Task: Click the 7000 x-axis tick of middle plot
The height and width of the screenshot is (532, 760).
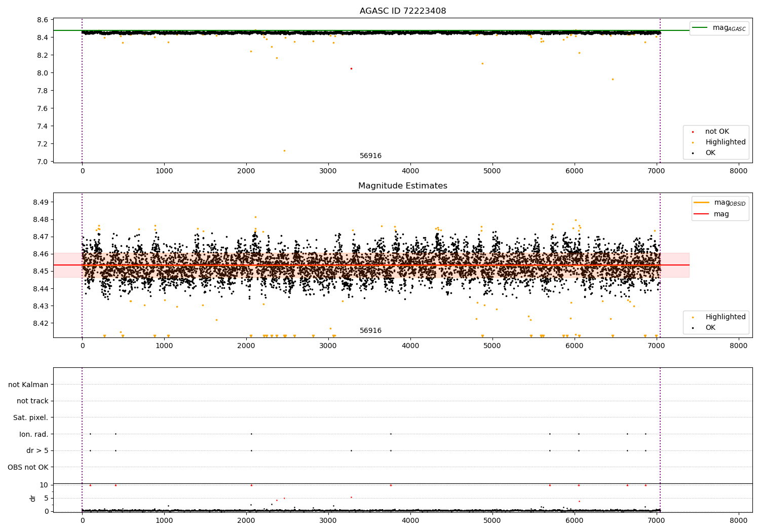Action: pos(657,346)
